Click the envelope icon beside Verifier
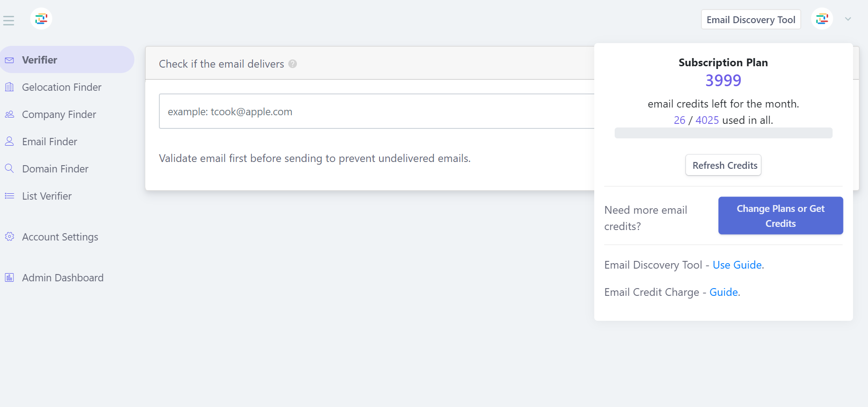The height and width of the screenshot is (407, 868). [10, 60]
